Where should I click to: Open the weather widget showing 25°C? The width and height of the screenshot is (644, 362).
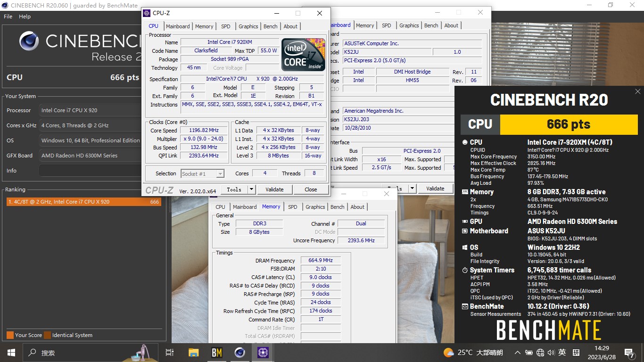coord(473,353)
